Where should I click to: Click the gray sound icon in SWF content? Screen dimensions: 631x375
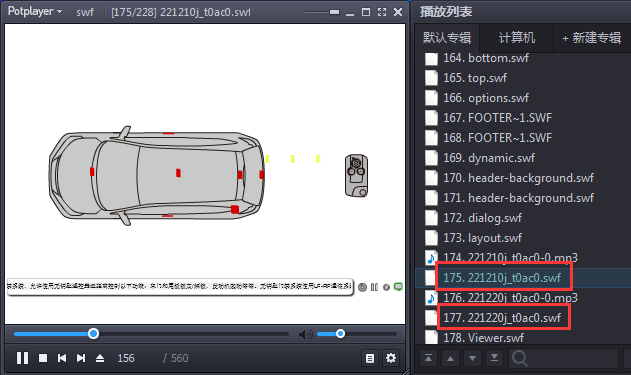pyautogui.click(x=386, y=287)
